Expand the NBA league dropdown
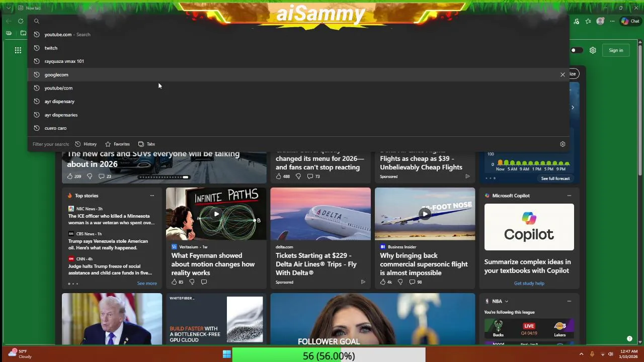 506,301
